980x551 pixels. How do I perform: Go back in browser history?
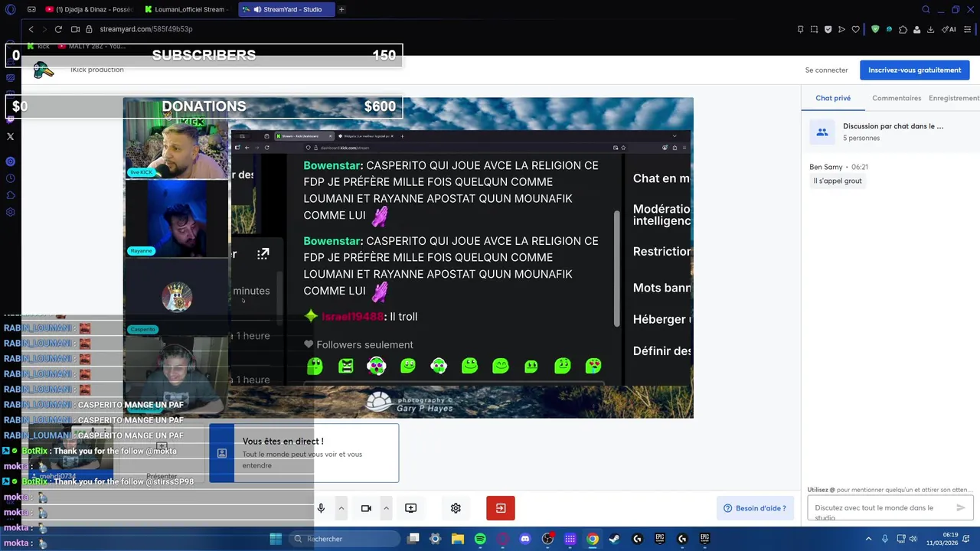coord(31,29)
